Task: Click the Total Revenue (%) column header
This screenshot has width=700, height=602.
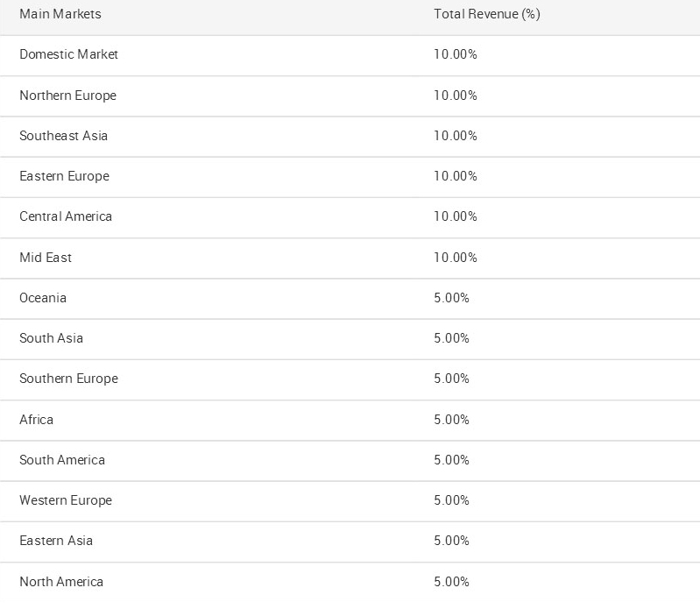Action: click(487, 14)
